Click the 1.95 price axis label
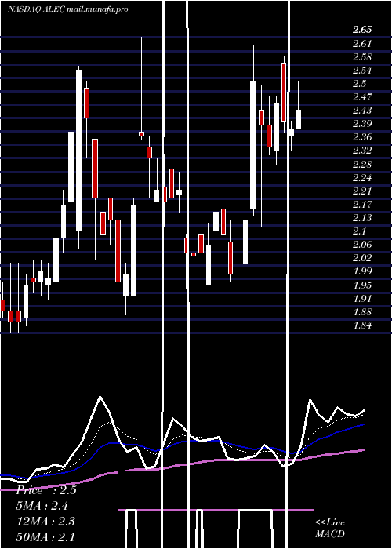Viewport: 392px width, 549px height. (362, 285)
